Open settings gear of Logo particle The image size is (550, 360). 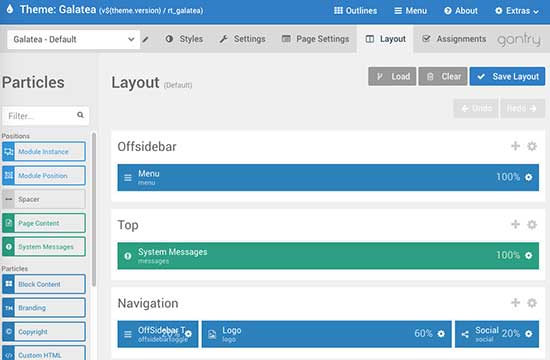[441, 334]
